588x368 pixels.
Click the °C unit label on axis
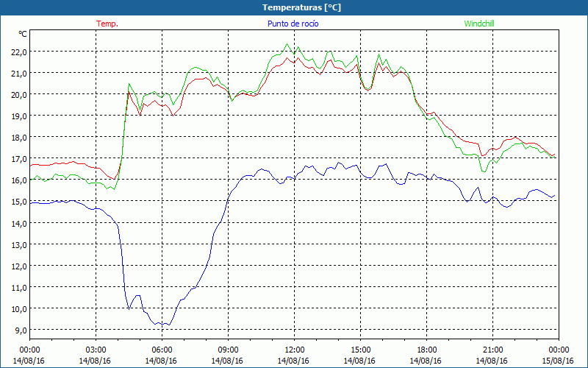click(23, 34)
